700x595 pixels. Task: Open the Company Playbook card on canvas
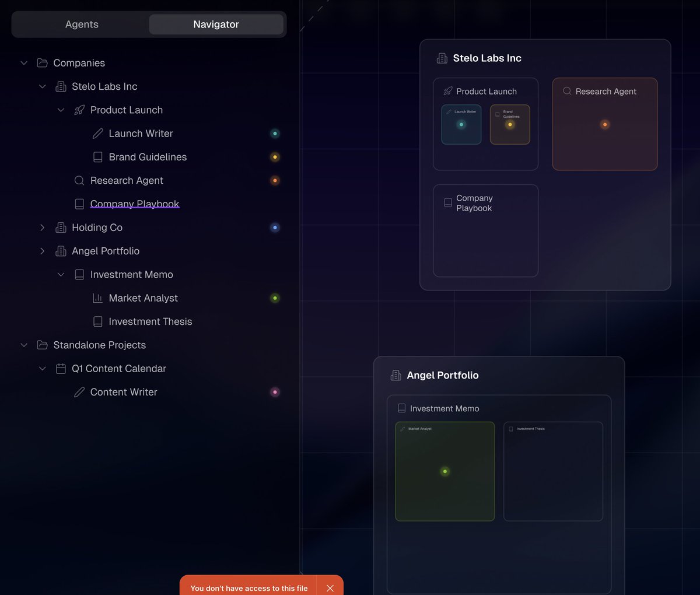click(485, 230)
